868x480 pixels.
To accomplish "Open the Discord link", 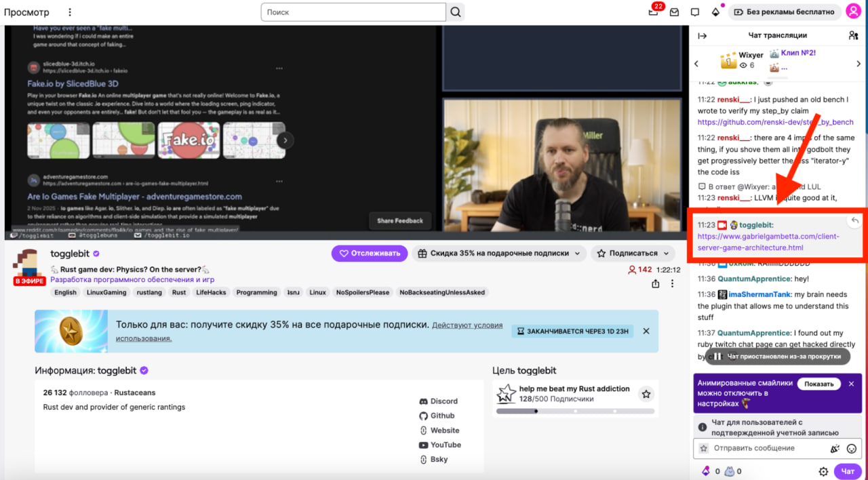I will tap(438, 401).
